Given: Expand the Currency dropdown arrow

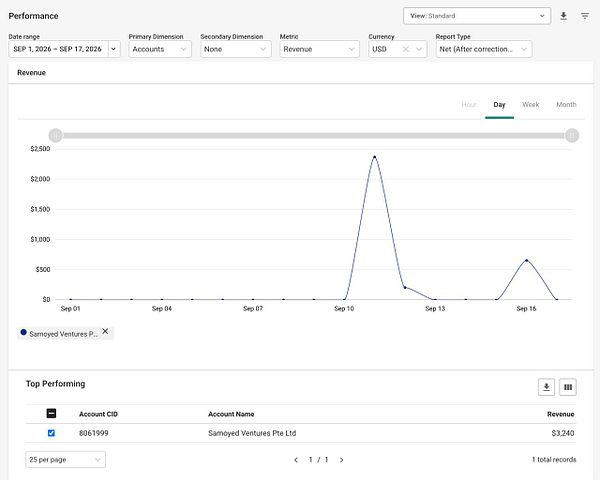Looking at the screenshot, I should click(419, 49).
